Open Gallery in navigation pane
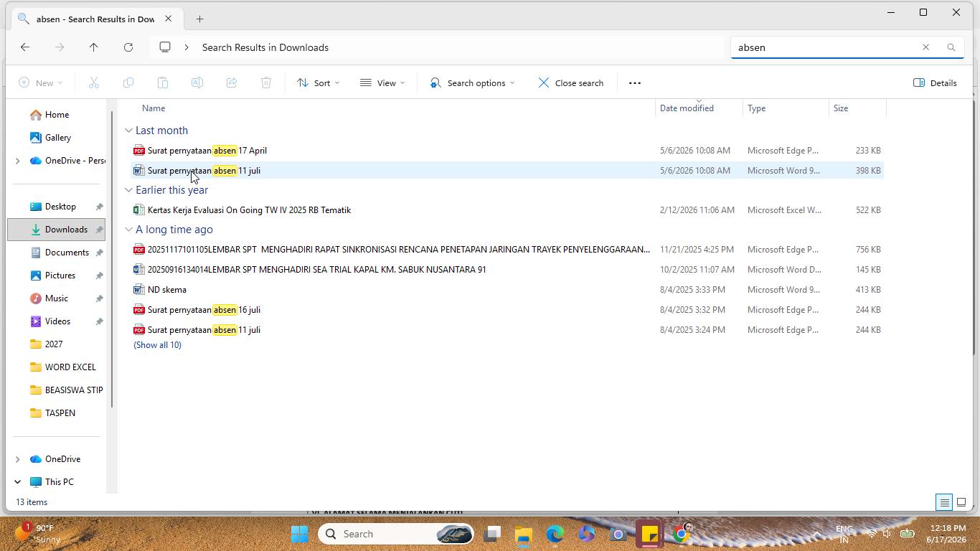Viewport: 980px width, 551px height. (x=57, y=138)
